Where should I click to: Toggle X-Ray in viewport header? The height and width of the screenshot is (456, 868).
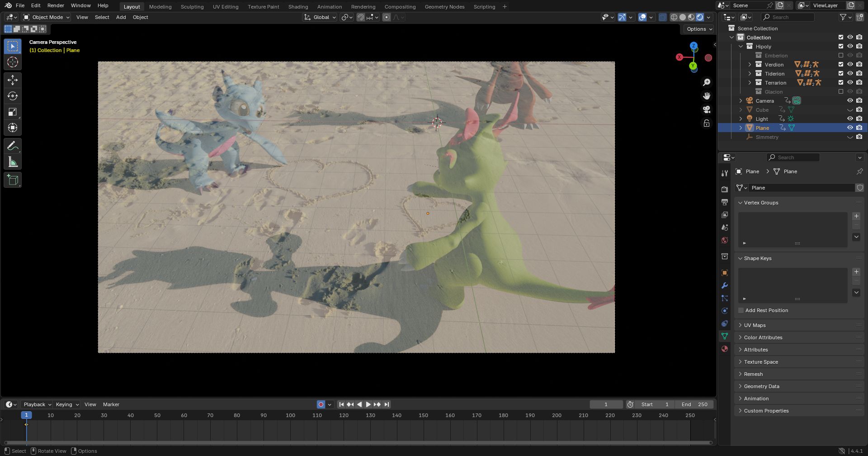662,17
